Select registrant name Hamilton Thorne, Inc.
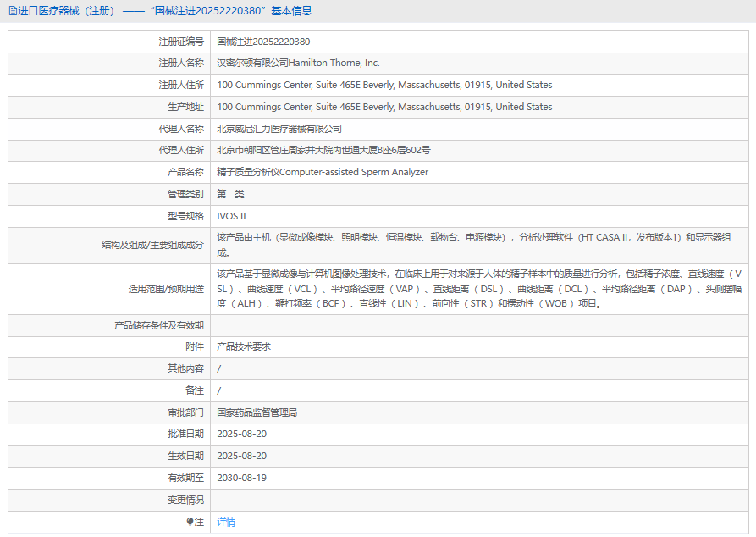Image resolution: width=756 pixels, height=537 pixels. [298, 63]
